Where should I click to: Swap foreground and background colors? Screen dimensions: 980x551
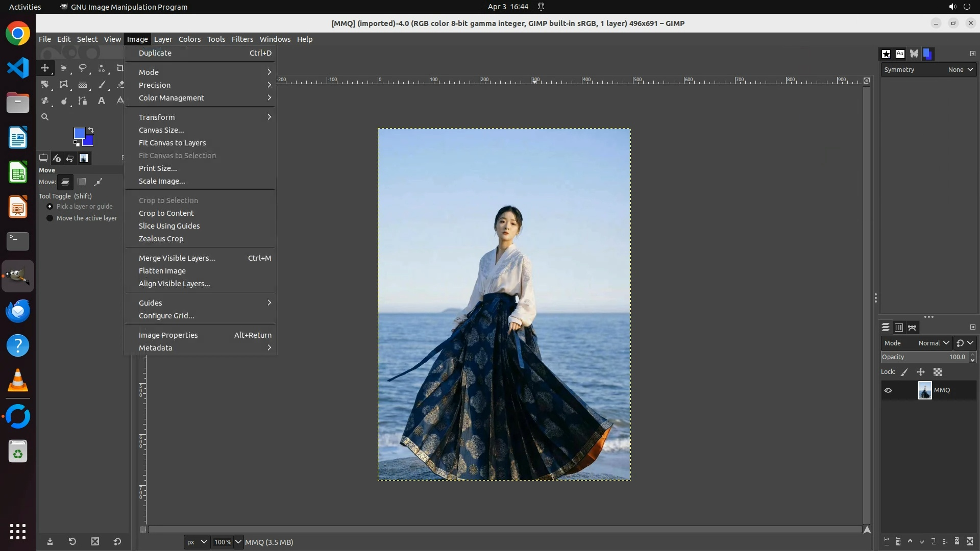(91, 130)
